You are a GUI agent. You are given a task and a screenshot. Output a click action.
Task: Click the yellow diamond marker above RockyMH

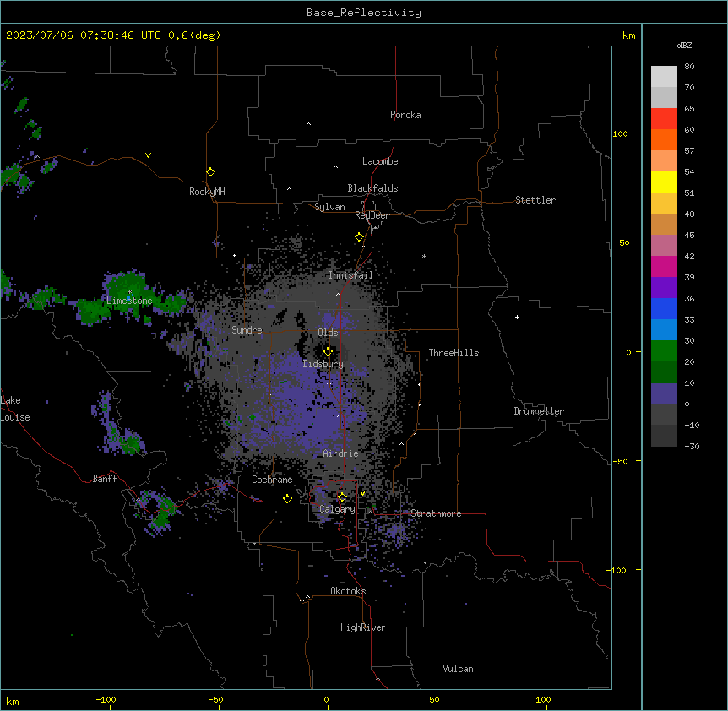210,172
